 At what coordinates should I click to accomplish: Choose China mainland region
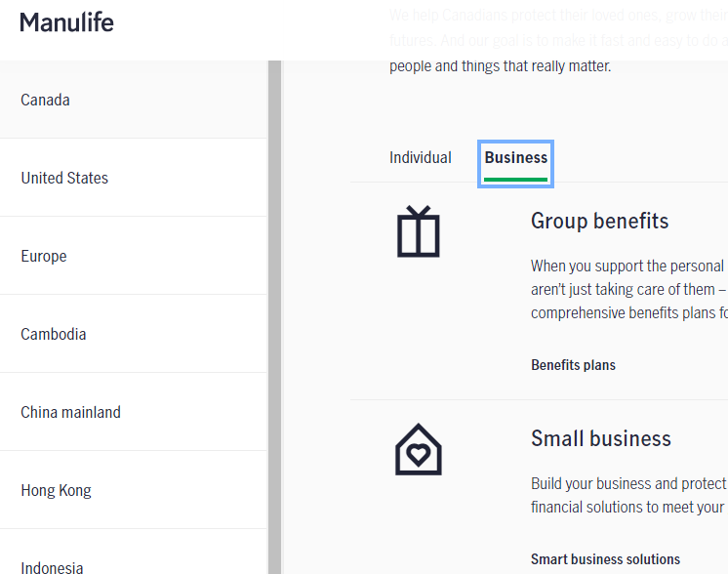[134, 411]
